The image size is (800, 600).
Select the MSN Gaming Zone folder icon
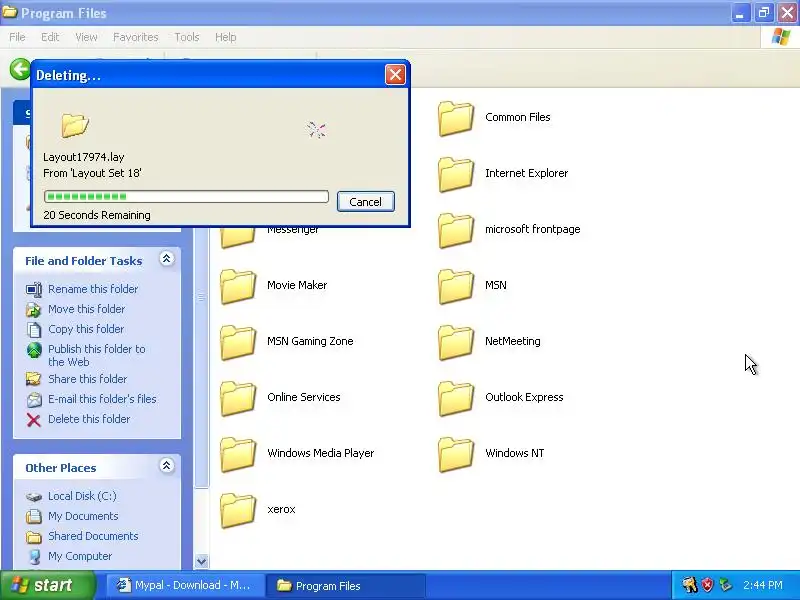pos(238,342)
